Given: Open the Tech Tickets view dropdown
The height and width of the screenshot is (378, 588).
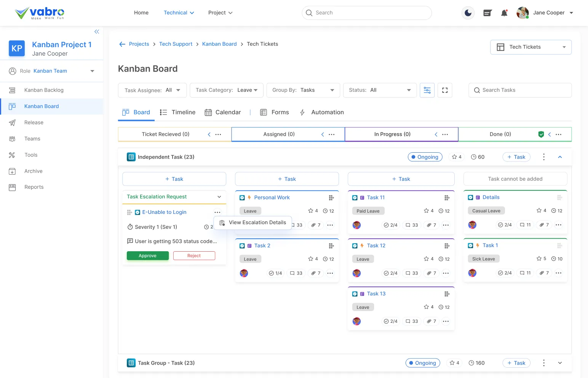Looking at the screenshot, I should point(530,47).
